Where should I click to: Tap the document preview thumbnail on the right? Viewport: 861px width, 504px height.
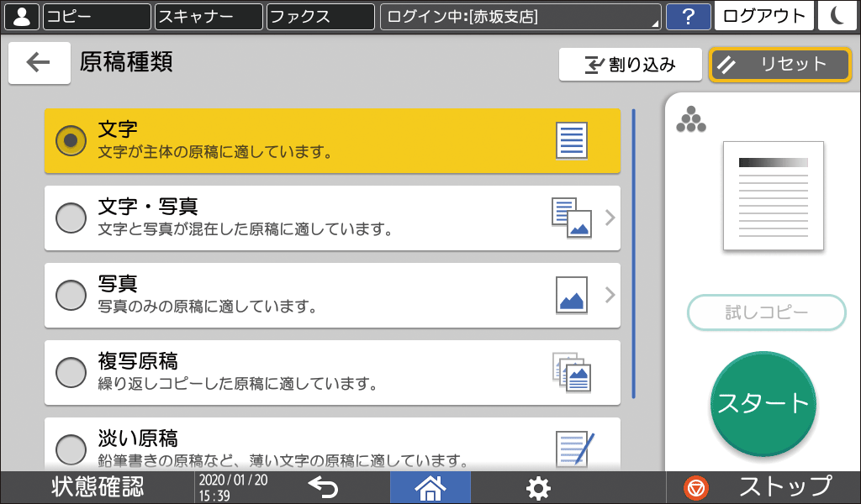772,196
